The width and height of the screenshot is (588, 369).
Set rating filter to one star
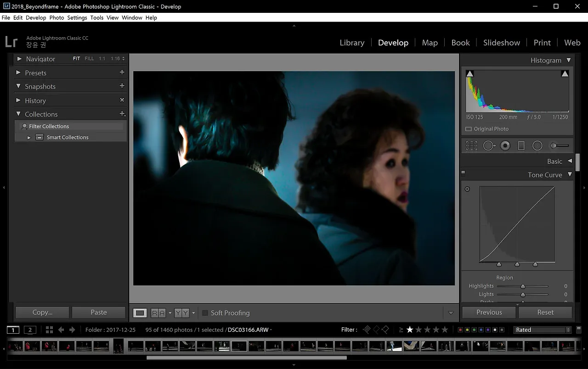point(410,330)
